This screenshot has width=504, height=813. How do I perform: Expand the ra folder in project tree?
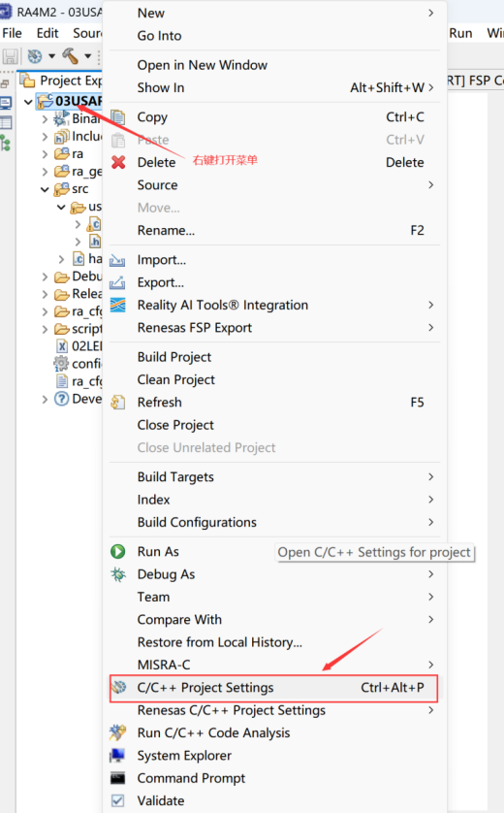pos(45,154)
